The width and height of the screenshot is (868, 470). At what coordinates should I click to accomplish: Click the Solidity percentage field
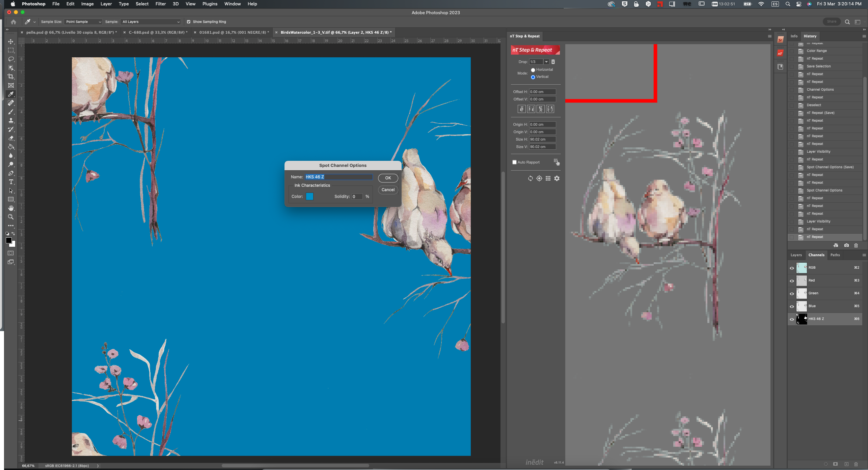pyautogui.click(x=357, y=197)
